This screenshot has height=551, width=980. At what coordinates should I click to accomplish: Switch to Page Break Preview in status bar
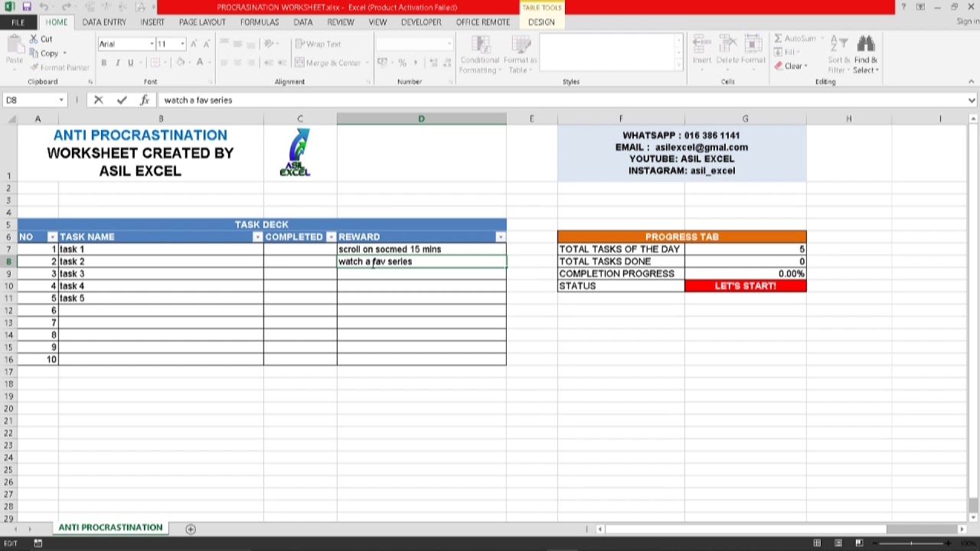(858, 543)
